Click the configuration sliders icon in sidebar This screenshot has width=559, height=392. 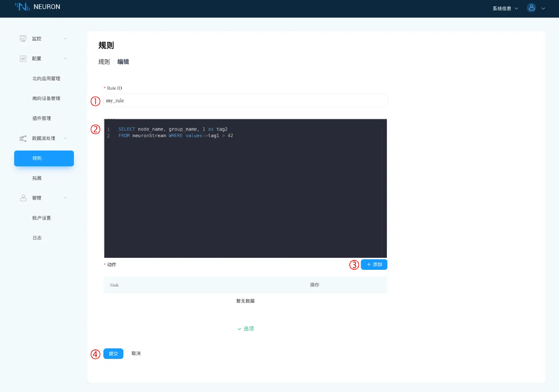tap(23, 59)
